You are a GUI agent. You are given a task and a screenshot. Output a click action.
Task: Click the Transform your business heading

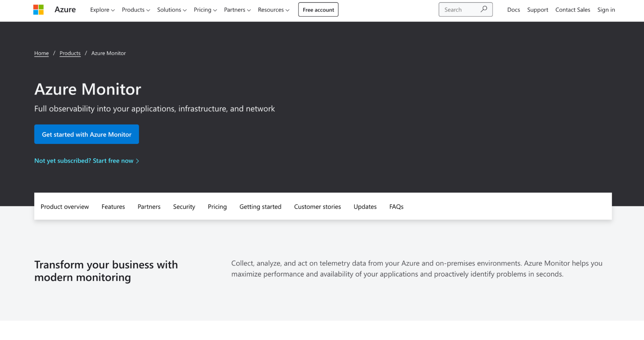[x=106, y=271]
